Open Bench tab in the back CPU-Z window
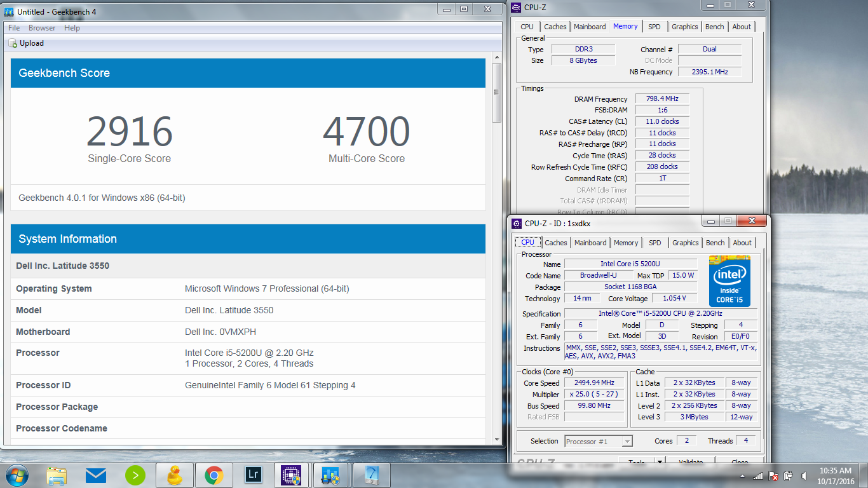Viewport: 868px width, 488px height. [714, 27]
